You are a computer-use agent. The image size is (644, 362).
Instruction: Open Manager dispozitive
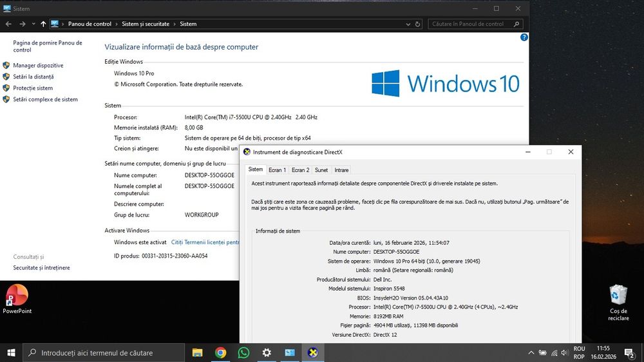(38, 65)
